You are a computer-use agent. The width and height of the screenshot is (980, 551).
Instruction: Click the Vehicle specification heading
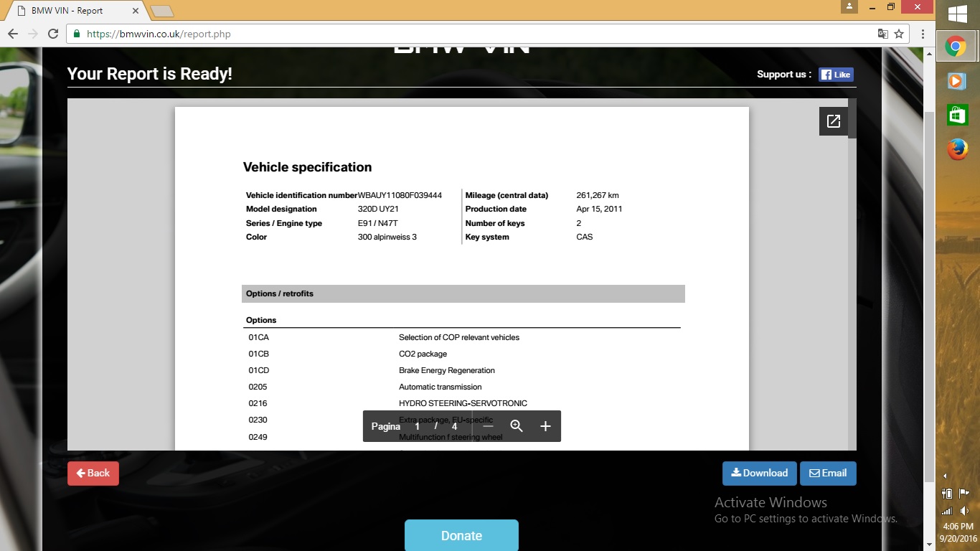click(307, 167)
